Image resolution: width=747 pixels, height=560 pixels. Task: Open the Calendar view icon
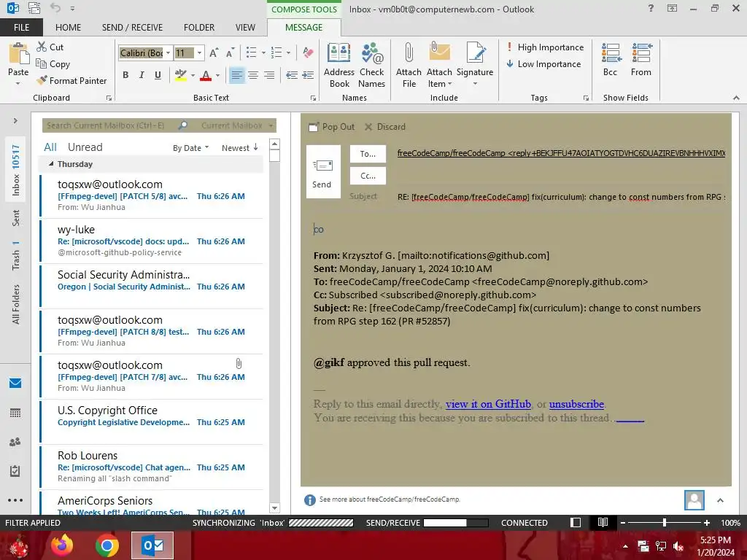click(15, 413)
